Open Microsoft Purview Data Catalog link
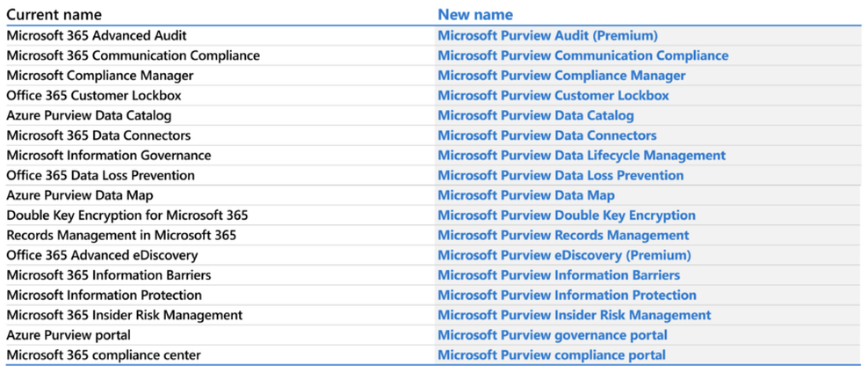Viewport: 868px width, 380px height. point(535,116)
